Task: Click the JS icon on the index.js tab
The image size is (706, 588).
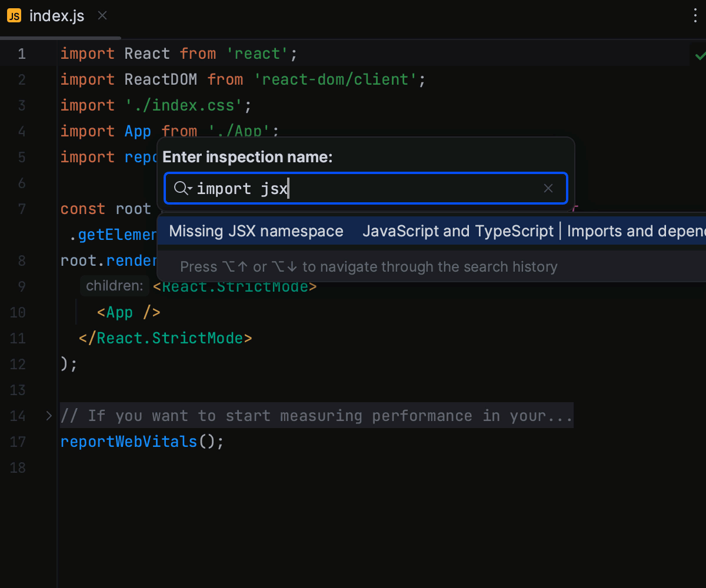Action: tap(14, 16)
